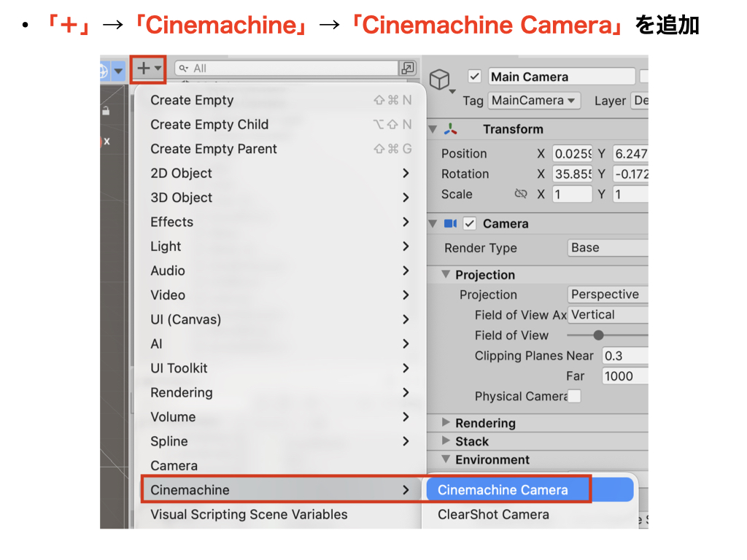The height and width of the screenshot is (560, 747).
Task: Click the blue Camera component icon
Action: point(450,224)
